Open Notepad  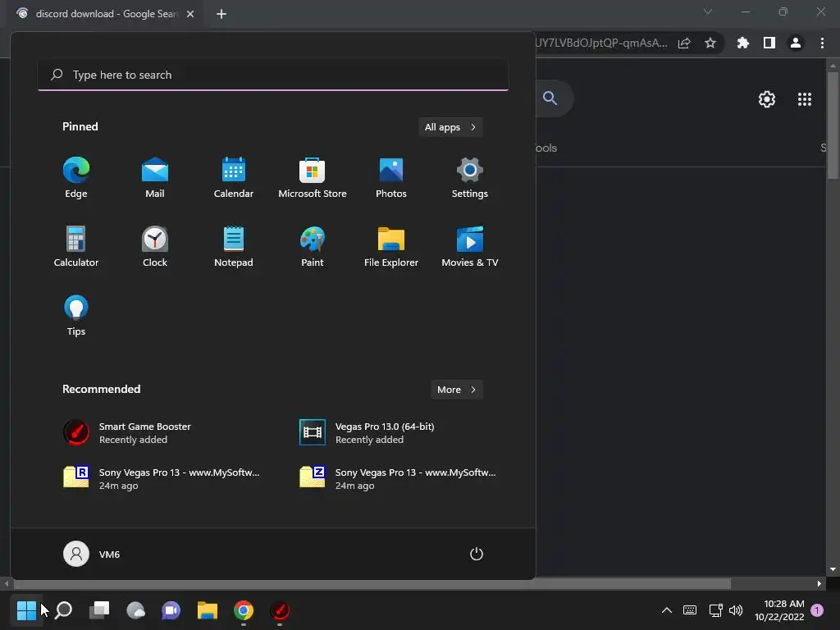point(234,246)
